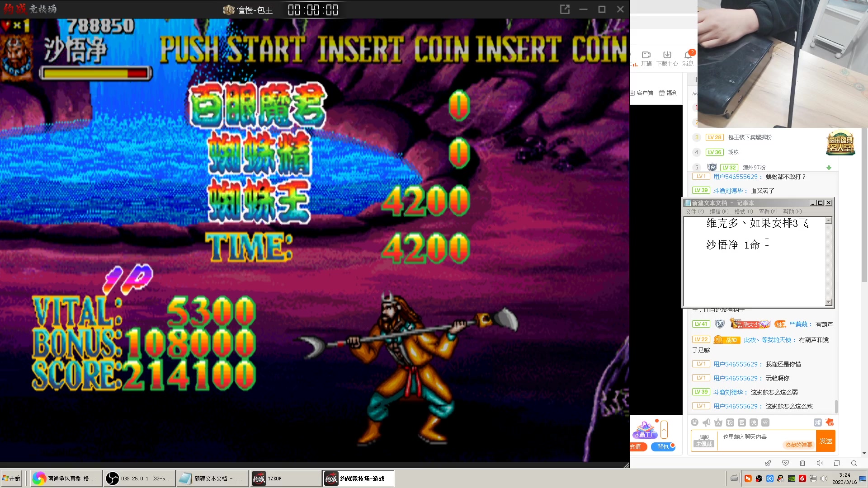The height and width of the screenshot is (488, 868).
Task: Switch to 约战竞技场-游戏 taskbar item
Action: click(x=359, y=479)
